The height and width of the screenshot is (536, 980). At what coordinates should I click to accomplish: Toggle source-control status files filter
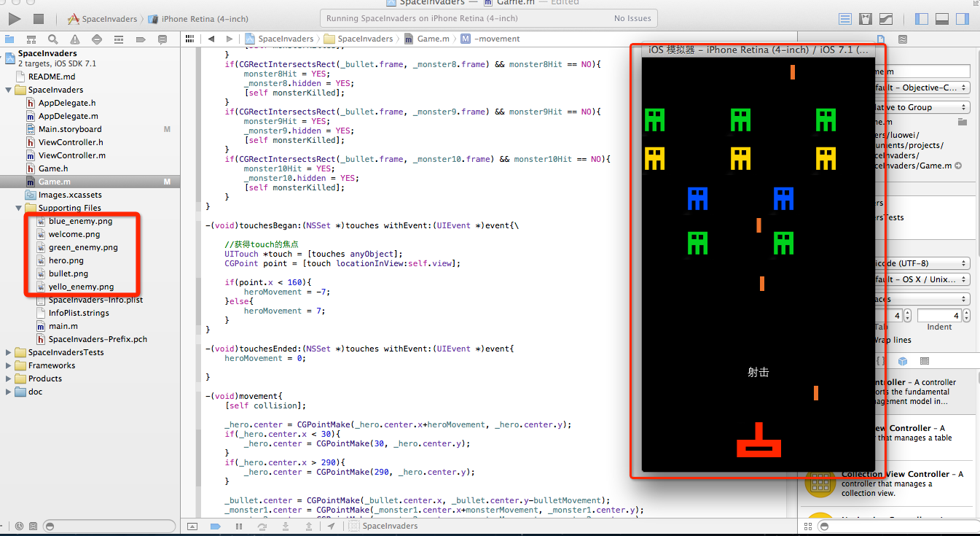[x=34, y=526]
